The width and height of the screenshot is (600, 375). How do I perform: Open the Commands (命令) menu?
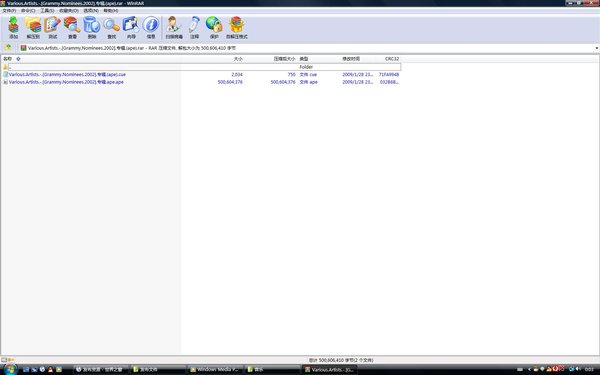click(x=28, y=11)
